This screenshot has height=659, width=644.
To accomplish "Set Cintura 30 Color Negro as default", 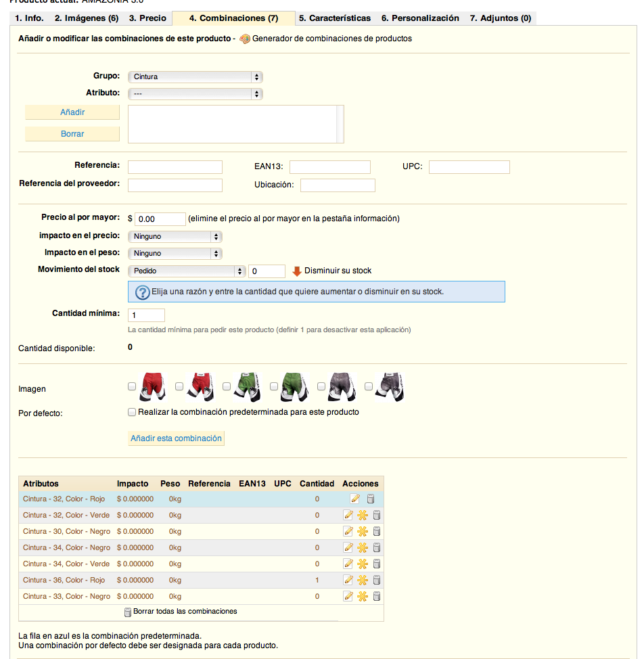I will coord(363,531).
